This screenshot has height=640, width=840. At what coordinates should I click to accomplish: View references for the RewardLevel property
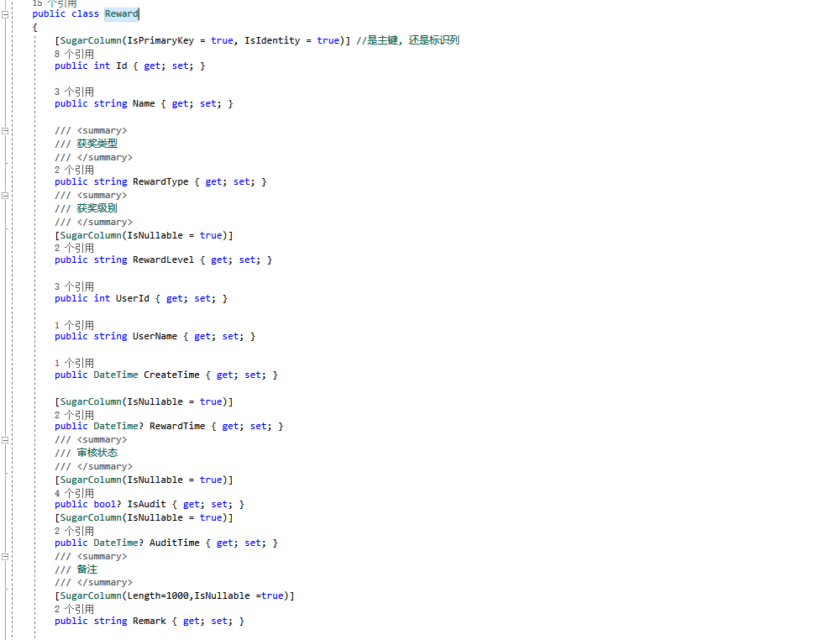click(75, 247)
